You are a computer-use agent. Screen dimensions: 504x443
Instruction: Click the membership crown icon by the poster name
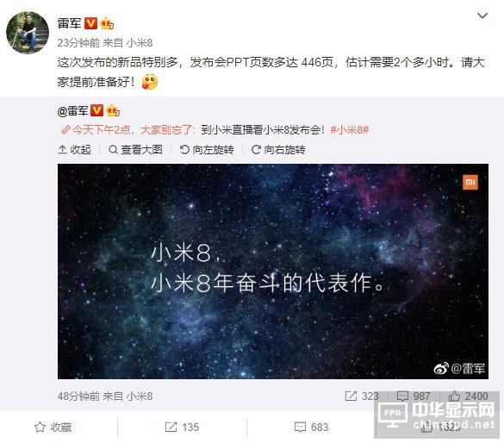coord(107,23)
